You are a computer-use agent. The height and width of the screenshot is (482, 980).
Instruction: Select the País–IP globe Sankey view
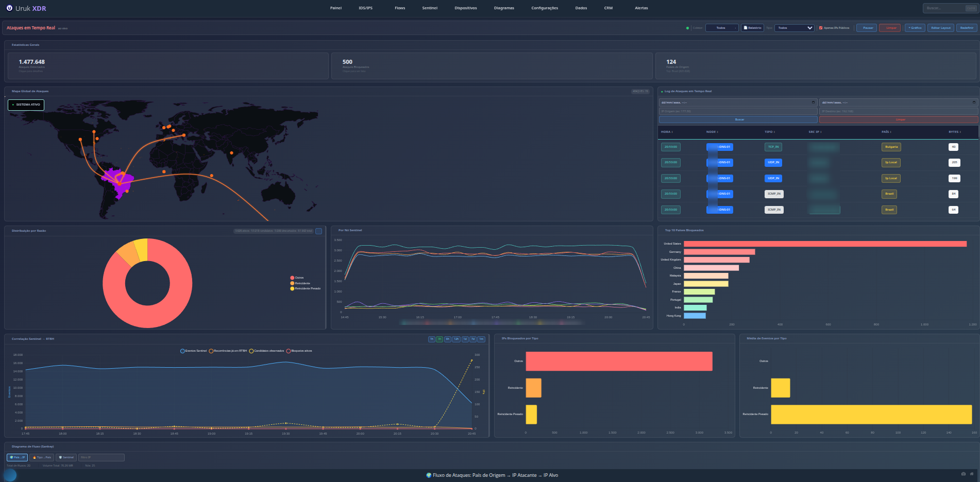17,457
